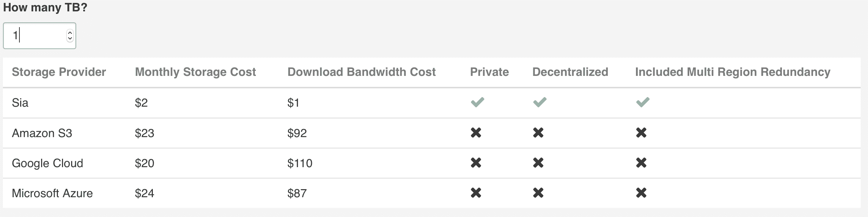Click the Download Bandwidth Cost header
Image resolution: width=868 pixels, height=217 pixels.
361,72
